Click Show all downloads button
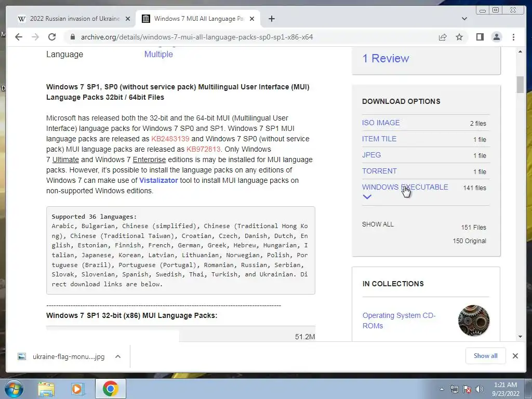Viewport: 532px width, 399px height. pyautogui.click(x=485, y=356)
